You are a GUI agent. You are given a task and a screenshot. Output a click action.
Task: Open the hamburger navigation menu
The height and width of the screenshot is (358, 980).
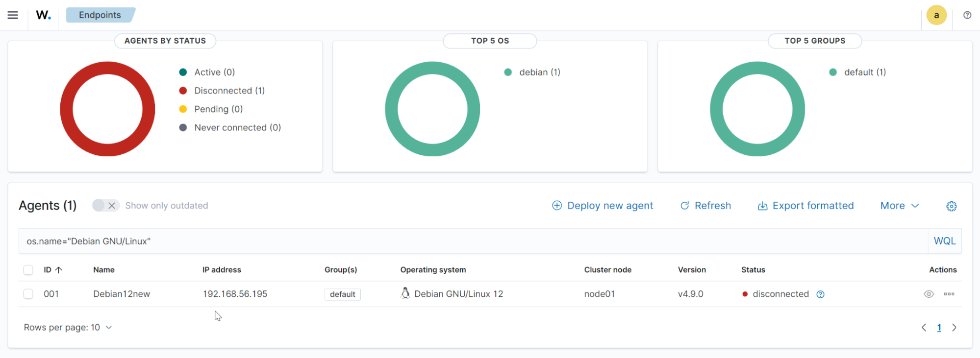tap(13, 15)
